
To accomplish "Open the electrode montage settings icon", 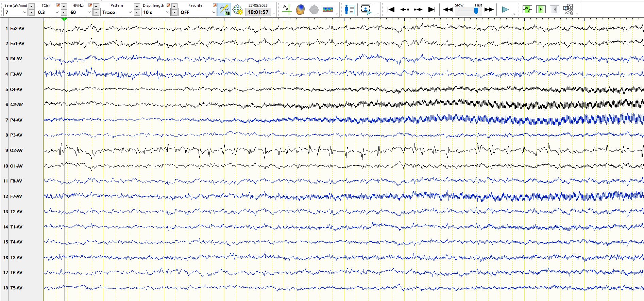I will point(238,10).
